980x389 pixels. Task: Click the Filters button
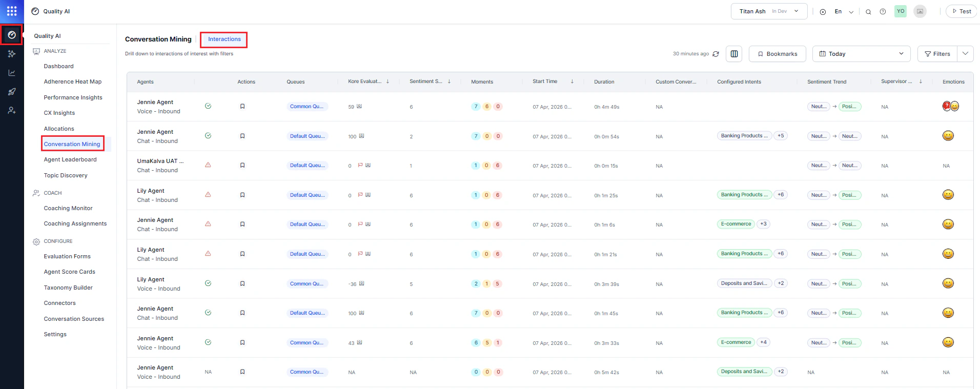pos(937,54)
